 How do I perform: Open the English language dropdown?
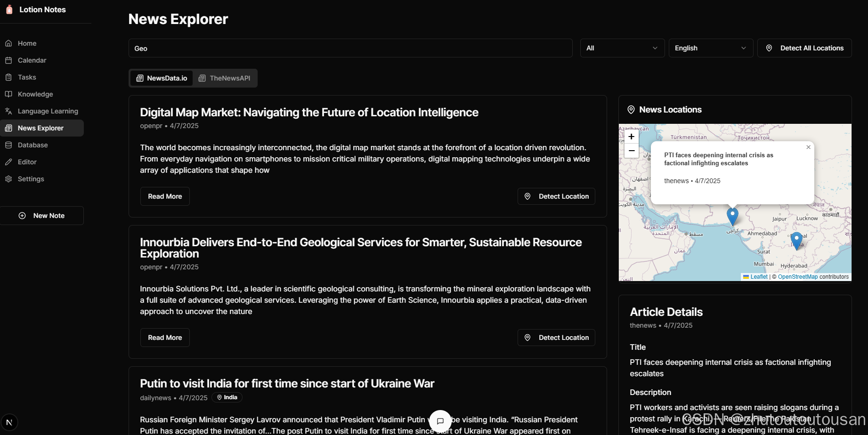pyautogui.click(x=711, y=48)
